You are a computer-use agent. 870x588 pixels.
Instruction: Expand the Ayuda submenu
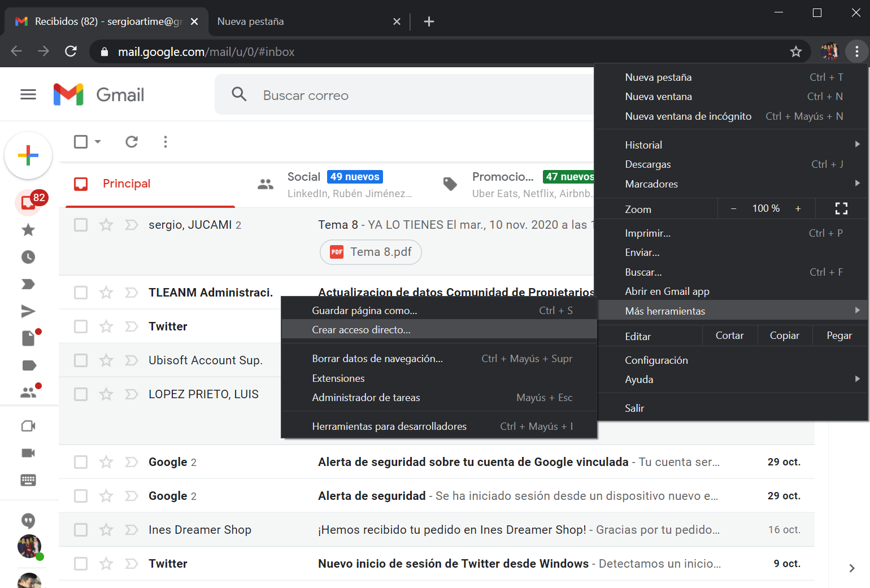pos(730,380)
